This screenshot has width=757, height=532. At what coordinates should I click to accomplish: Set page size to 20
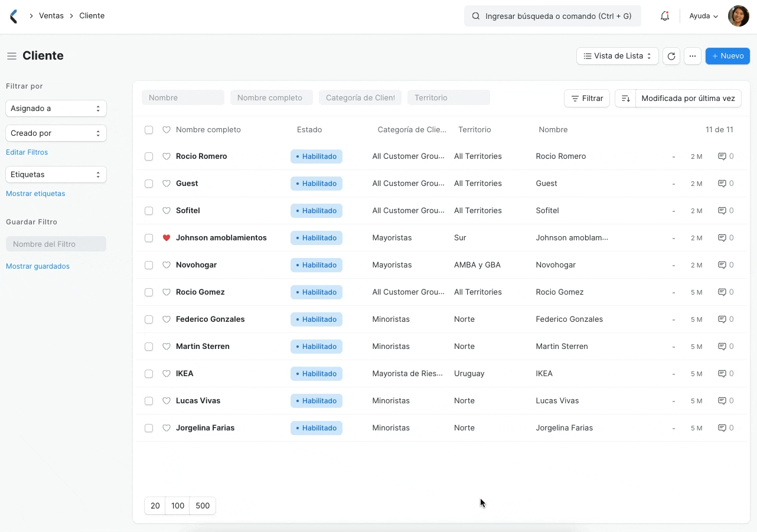pyautogui.click(x=155, y=506)
